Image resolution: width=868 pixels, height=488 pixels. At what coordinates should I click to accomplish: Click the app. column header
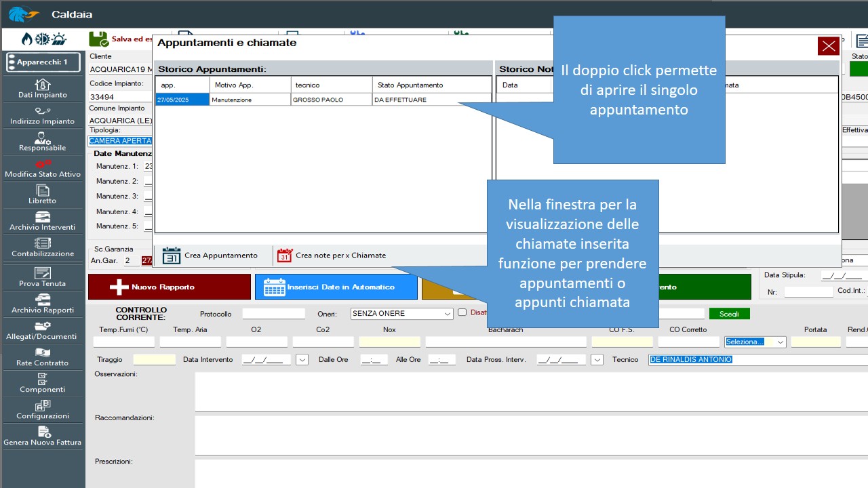(x=183, y=85)
